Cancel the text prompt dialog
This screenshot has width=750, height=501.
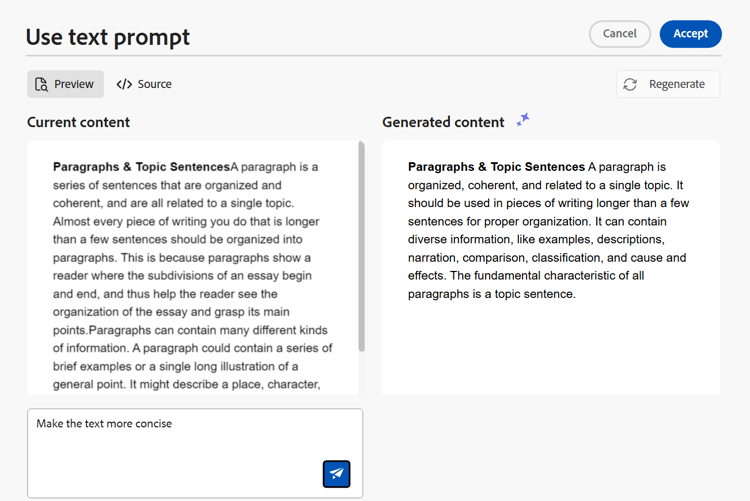(x=619, y=34)
